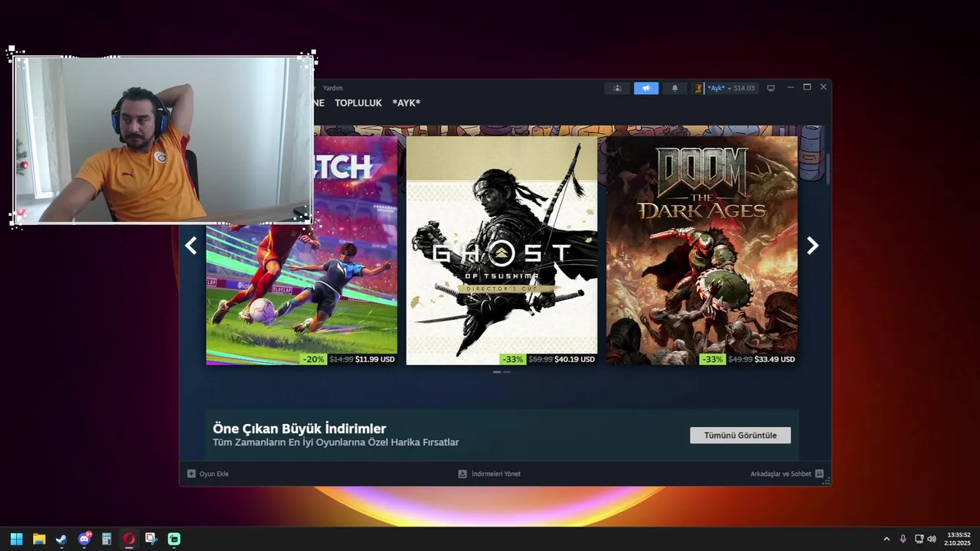The height and width of the screenshot is (551, 980).
Task: Click the $14.03 wallet balance
Action: click(x=744, y=88)
